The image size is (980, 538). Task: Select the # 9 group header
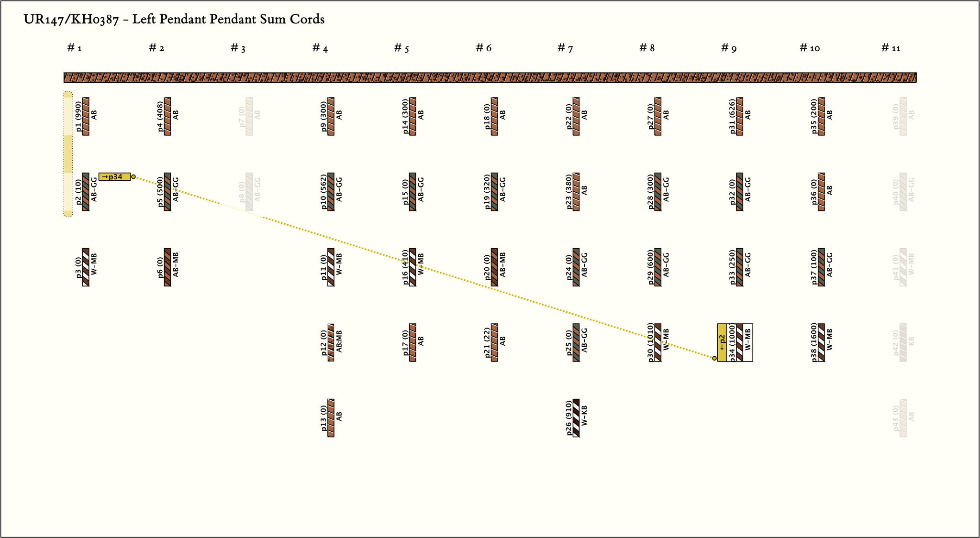729,48
